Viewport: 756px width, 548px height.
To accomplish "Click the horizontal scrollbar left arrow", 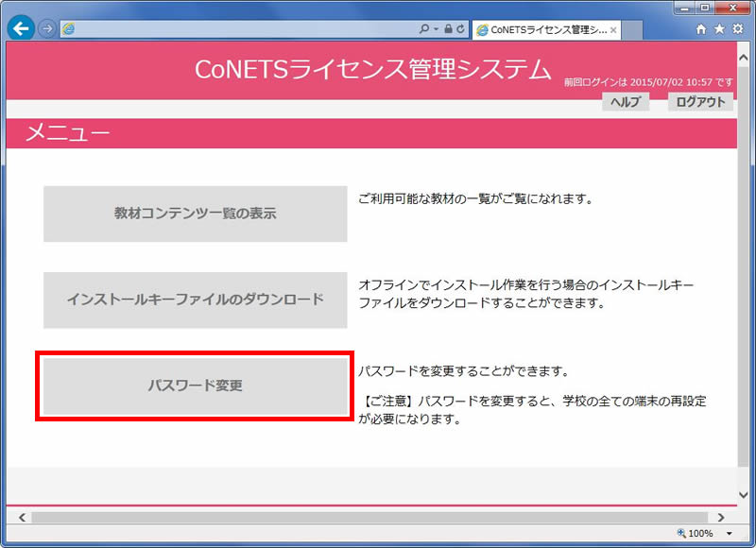I will (22, 518).
